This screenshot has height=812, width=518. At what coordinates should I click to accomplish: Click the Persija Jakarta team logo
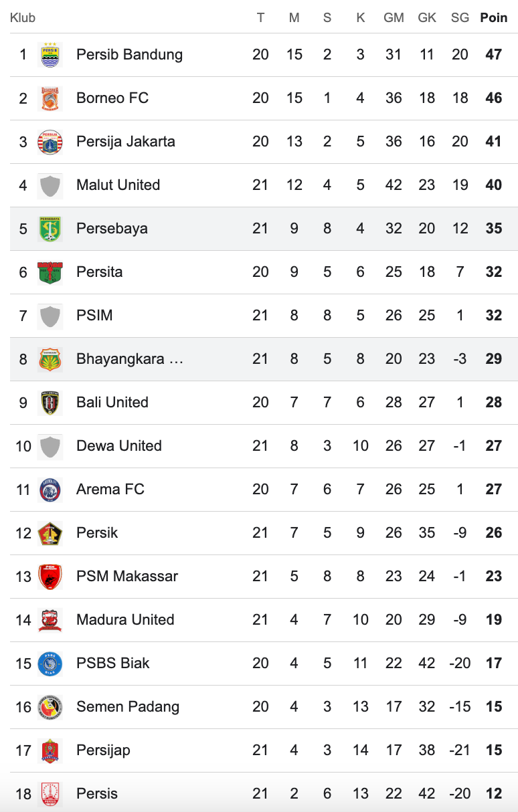[x=50, y=142]
